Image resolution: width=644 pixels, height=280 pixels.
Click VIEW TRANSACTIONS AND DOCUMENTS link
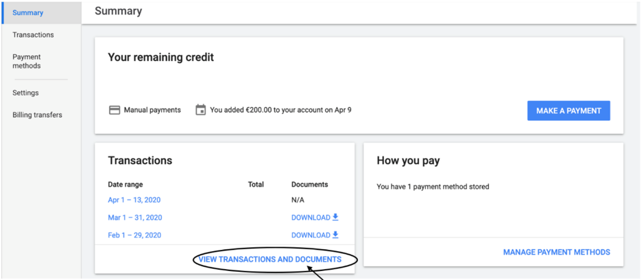[x=270, y=259]
